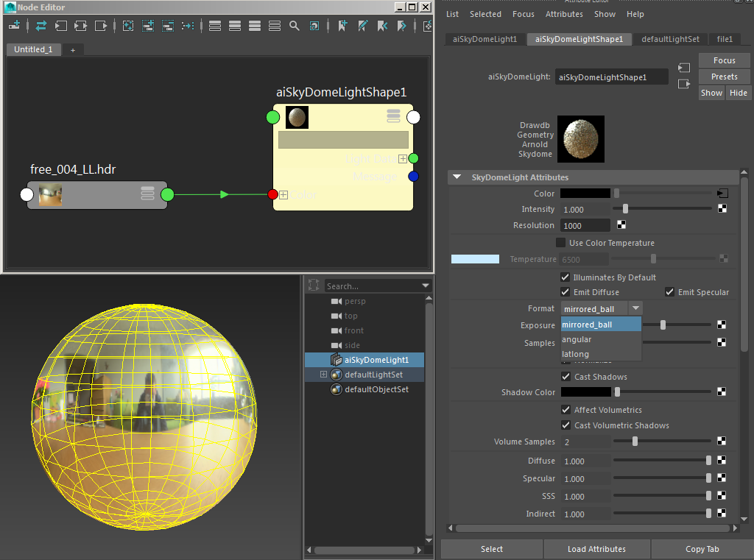Enable Use Color Temperature checkbox
Viewport: 754px width, 560px height.
click(x=560, y=243)
